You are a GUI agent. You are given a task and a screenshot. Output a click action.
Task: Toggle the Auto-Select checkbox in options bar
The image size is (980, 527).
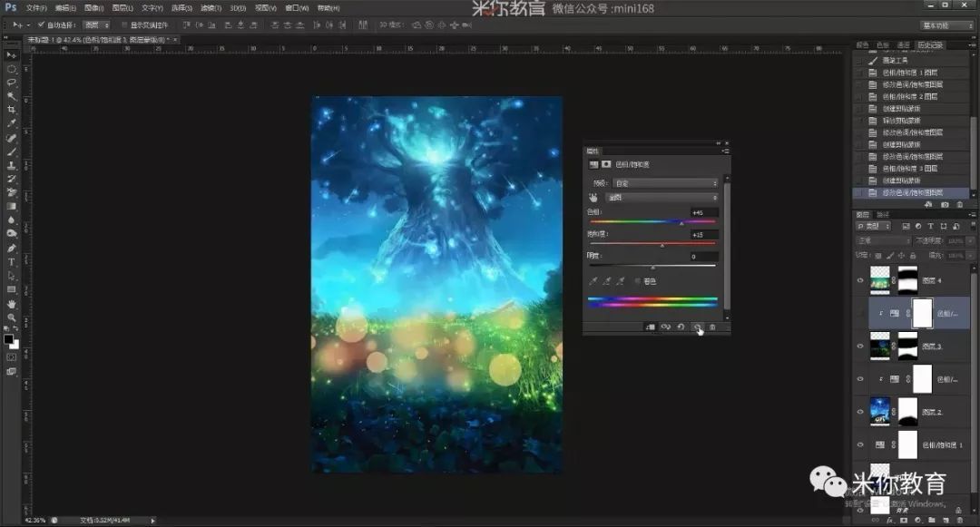coord(41,25)
